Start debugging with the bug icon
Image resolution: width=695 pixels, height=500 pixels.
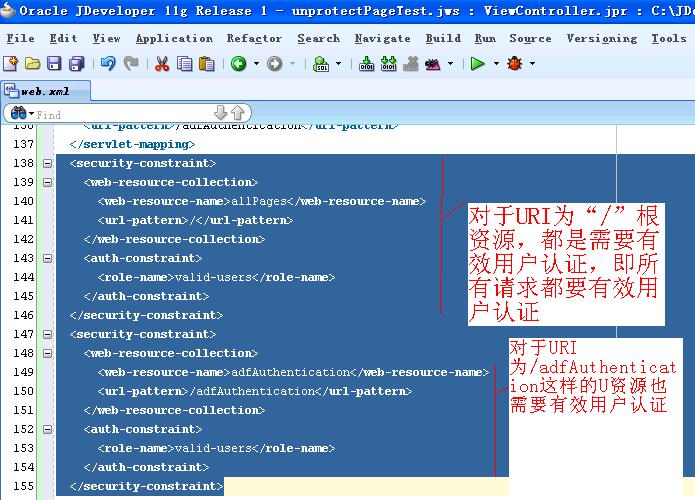pyautogui.click(x=515, y=64)
